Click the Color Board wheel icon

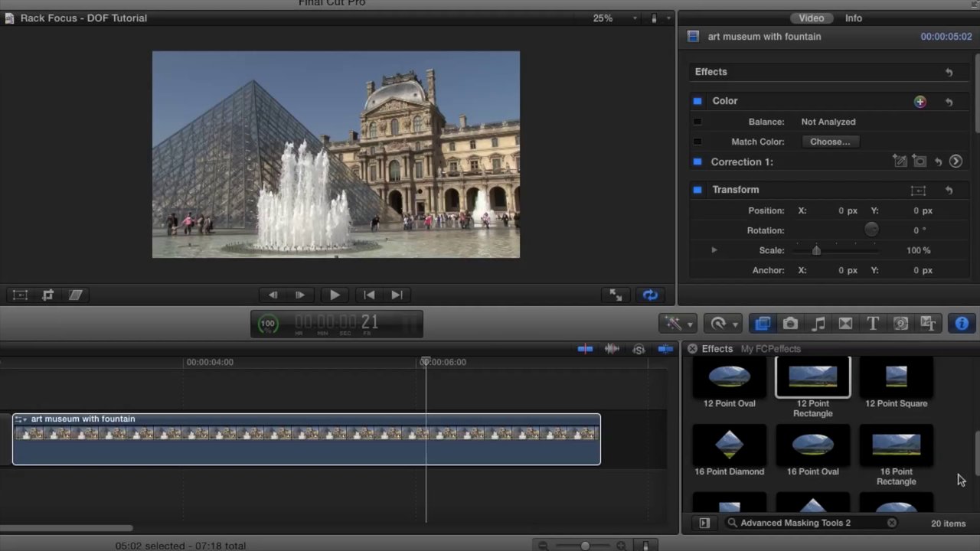[920, 102]
